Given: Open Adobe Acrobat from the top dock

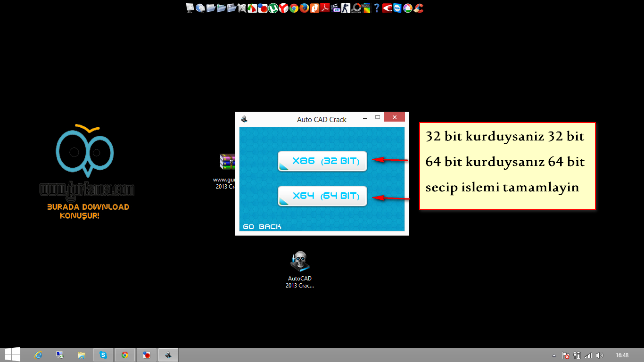Looking at the screenshot, I should coord(325,8).
